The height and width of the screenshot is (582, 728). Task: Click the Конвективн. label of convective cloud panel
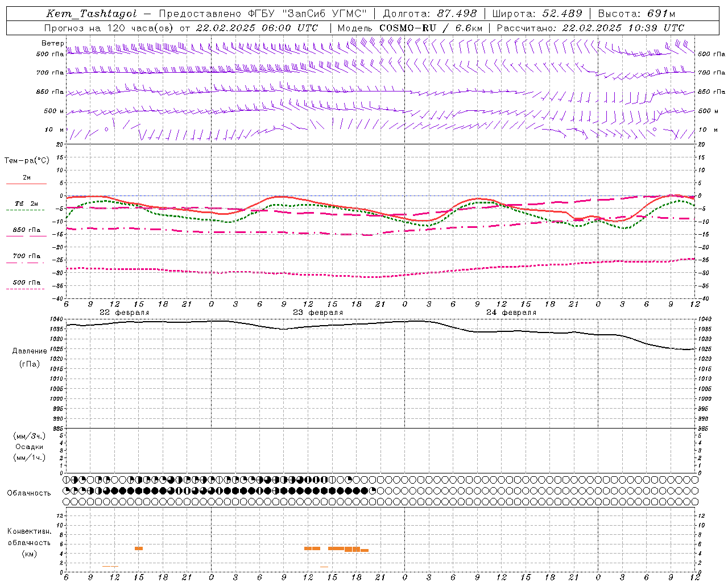[30, 531]
